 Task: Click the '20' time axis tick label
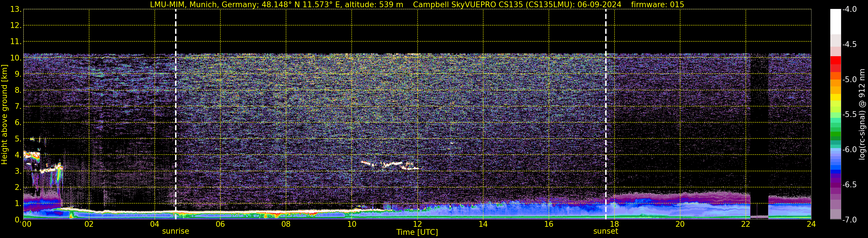click(680, 224)
